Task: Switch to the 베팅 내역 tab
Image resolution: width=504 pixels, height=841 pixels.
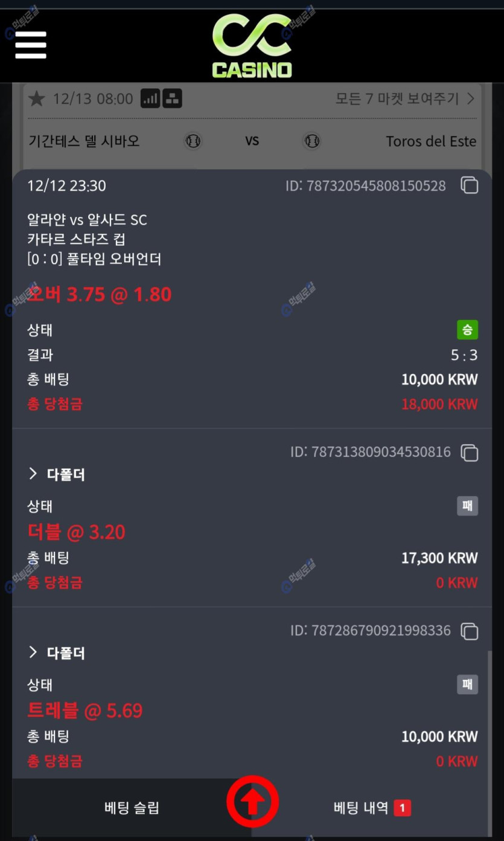Action: tap(372, 808)
